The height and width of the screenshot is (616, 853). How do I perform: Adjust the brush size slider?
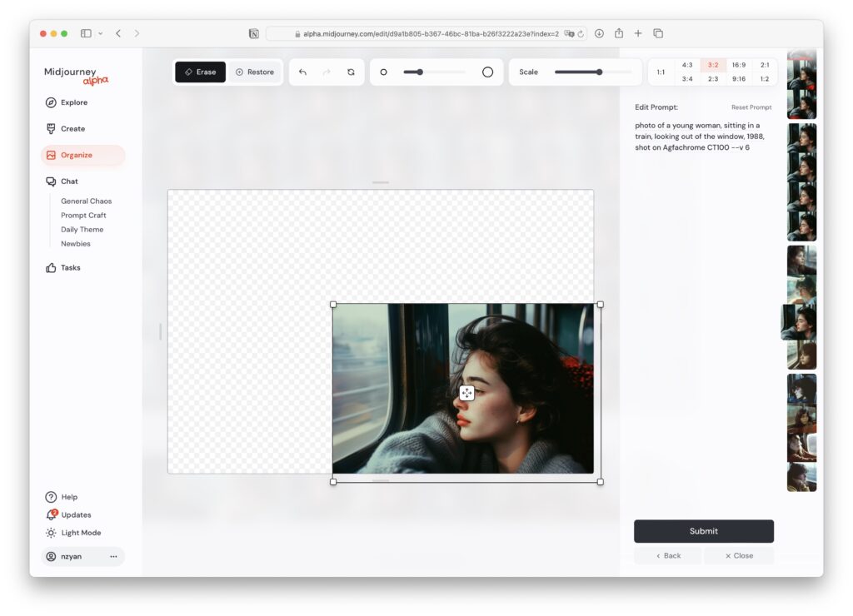tap(434, 72)
